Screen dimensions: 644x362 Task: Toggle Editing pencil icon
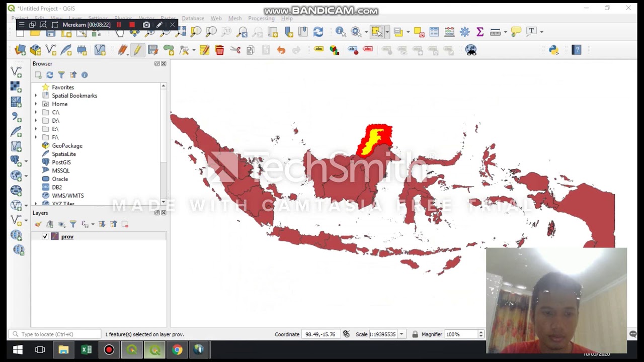tap(137, 50)
